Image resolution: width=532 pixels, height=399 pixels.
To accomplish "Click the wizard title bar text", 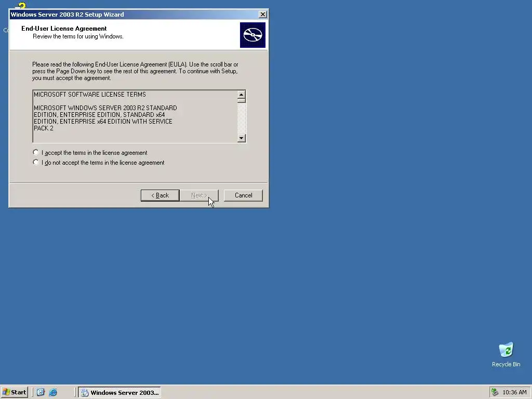I will tap(67, 14).
